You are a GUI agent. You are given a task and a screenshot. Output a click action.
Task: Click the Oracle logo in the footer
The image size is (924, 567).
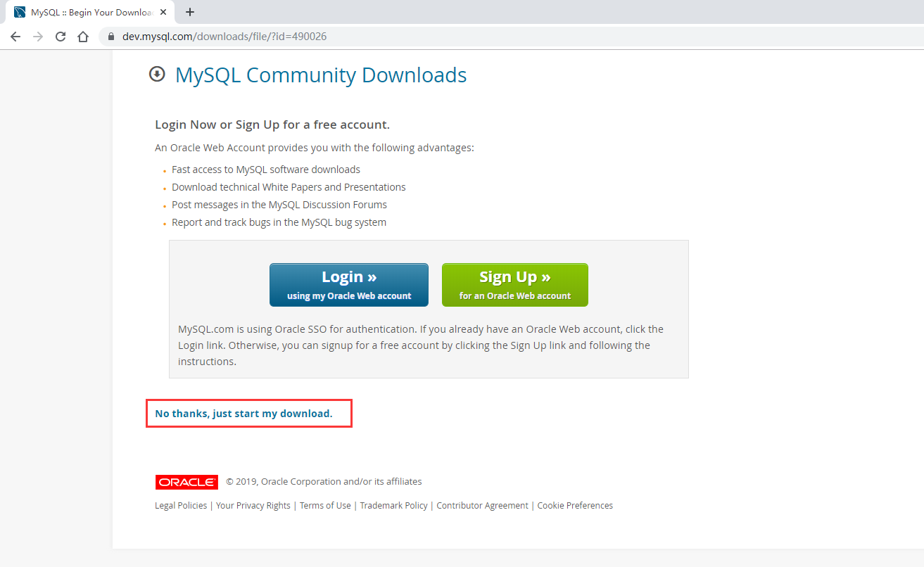tap(186, 482)
